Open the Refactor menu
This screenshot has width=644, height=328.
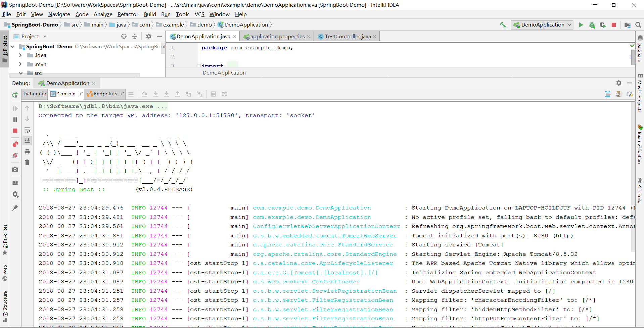pos(128,14)
